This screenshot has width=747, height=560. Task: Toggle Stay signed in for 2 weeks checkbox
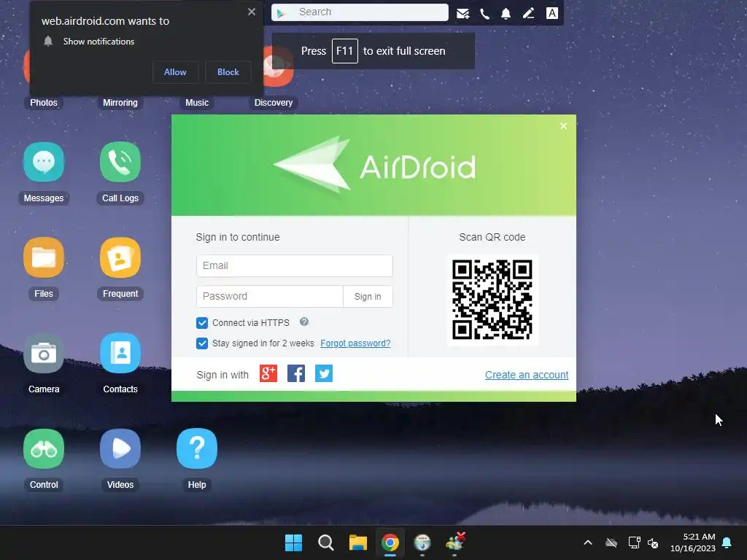pyautogui.click(x=202, y=343)
